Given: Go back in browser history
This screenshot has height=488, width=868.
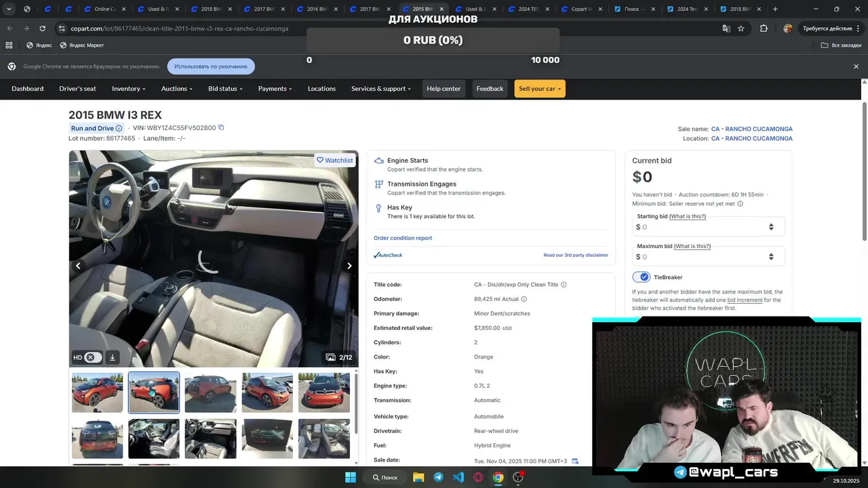Looking at the screenshot, I should click(9, 28).
